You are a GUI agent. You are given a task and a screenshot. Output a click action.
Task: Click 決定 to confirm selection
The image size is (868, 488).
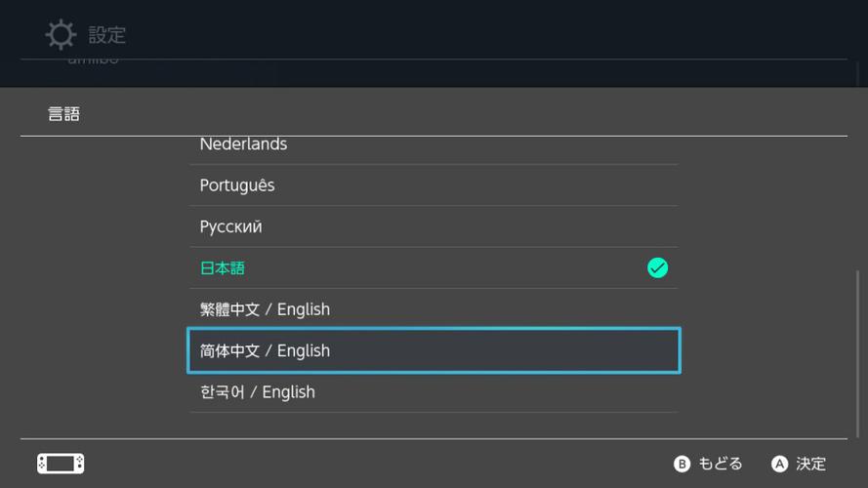(800, 464)
